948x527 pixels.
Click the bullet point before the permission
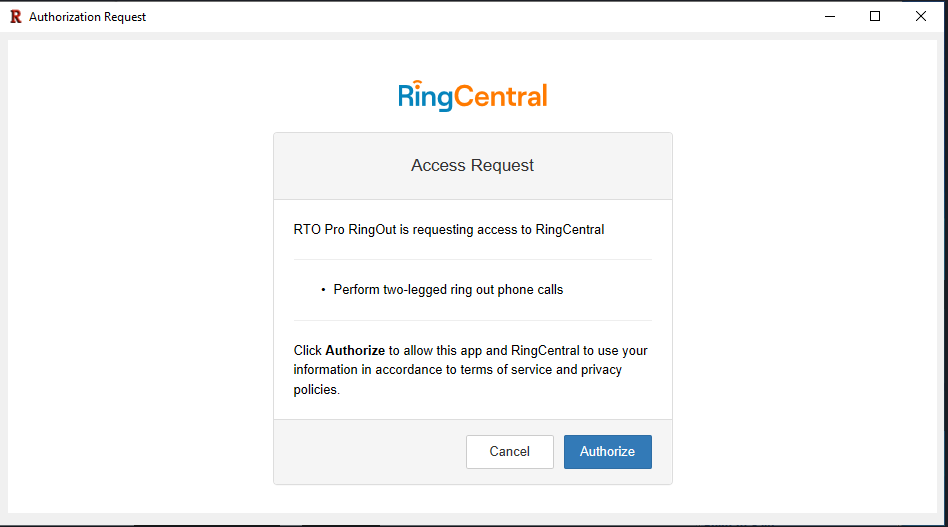click(x=323, y=290)
